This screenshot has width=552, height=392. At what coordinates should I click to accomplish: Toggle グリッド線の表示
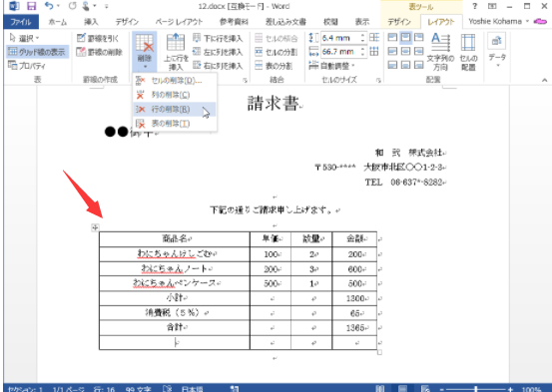37,52
